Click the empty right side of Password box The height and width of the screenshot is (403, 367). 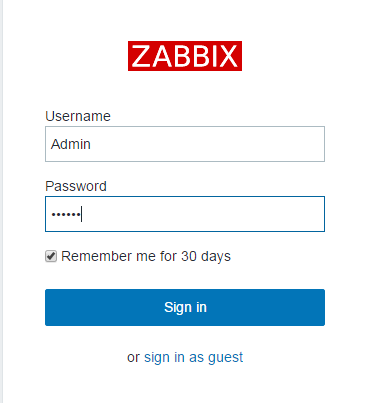[233, 214]
